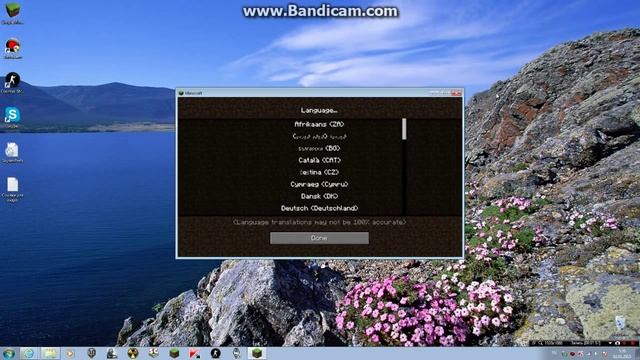This screenshot has width=640, height=360.
Task: Open the Minecraft grass block desktop shortcut
Action: pyautogui.click(x=12, y=13)
